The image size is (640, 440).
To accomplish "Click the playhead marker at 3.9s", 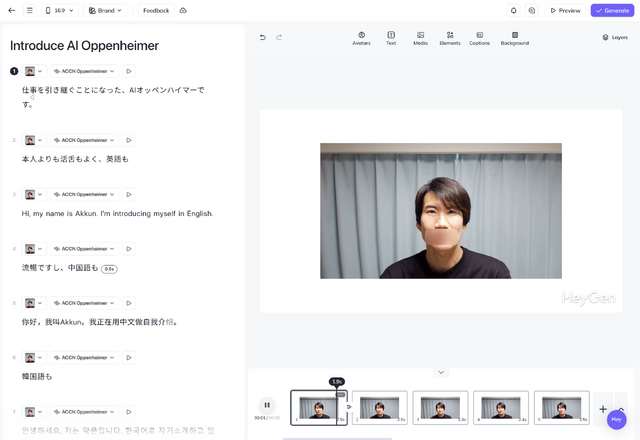I will [337, 382].
